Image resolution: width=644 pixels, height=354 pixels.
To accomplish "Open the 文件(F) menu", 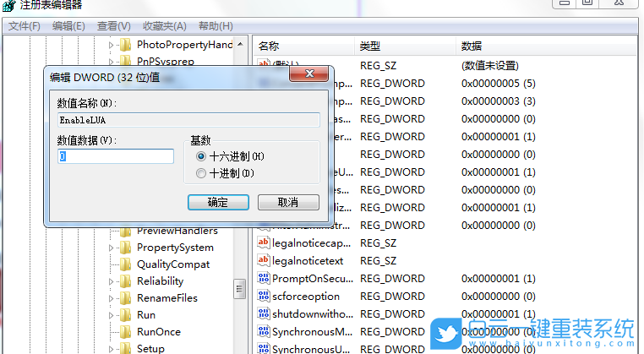I will click(x=25, y=26).
